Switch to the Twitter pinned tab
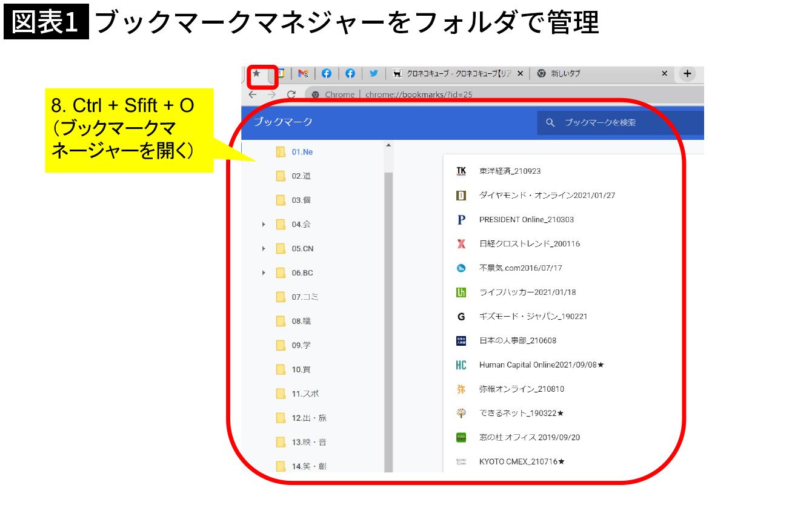The height and width of the screenshot is (505, 812). click(373, 73)
